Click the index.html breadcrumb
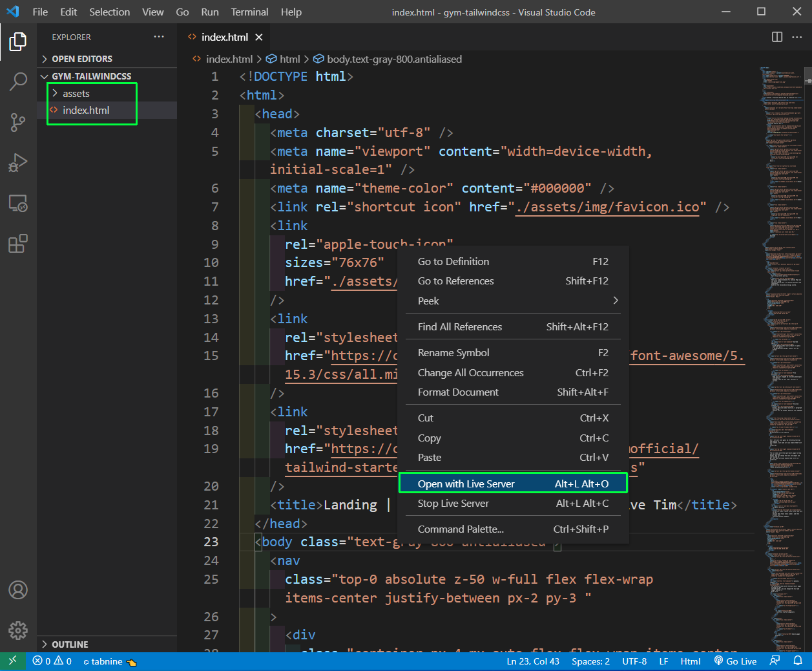This screenshot has width=812, height=671. 223,59
